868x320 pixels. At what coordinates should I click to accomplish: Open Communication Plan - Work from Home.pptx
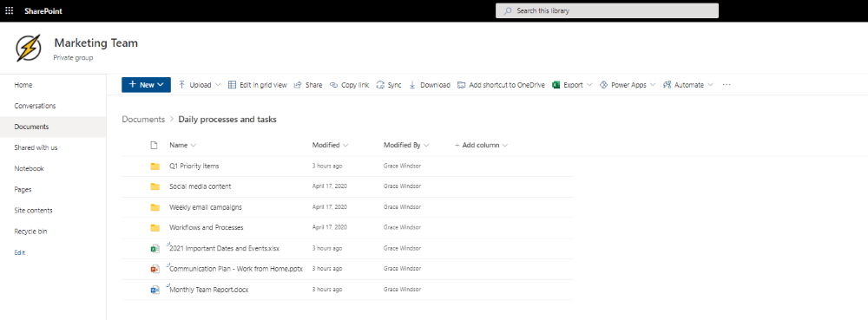236,269
